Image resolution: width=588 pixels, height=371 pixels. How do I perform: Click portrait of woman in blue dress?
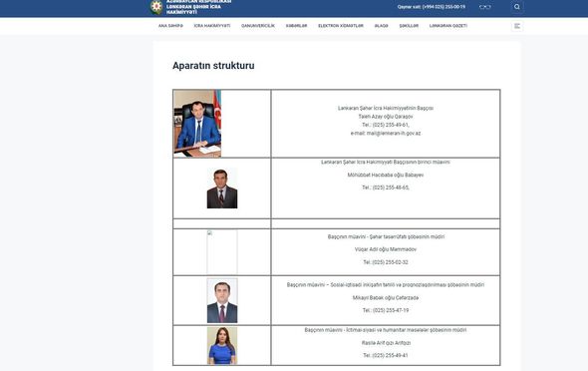click(222, 345)
